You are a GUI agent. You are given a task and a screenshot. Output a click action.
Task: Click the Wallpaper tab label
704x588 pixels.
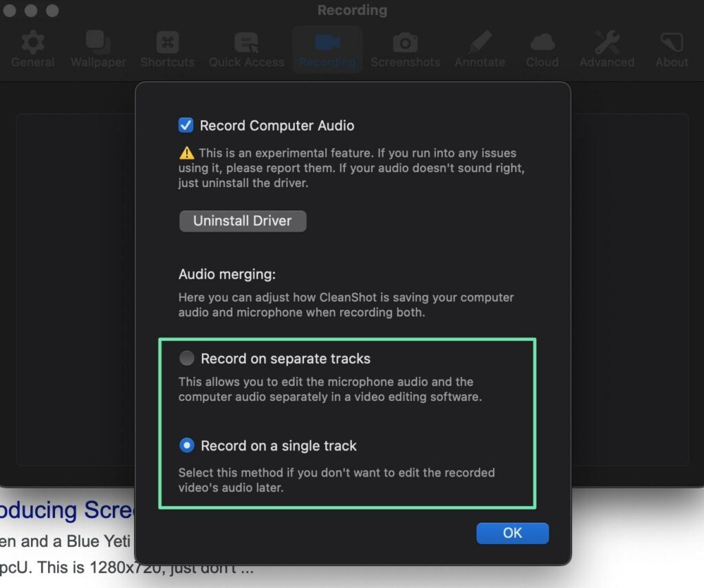[98, 63]
